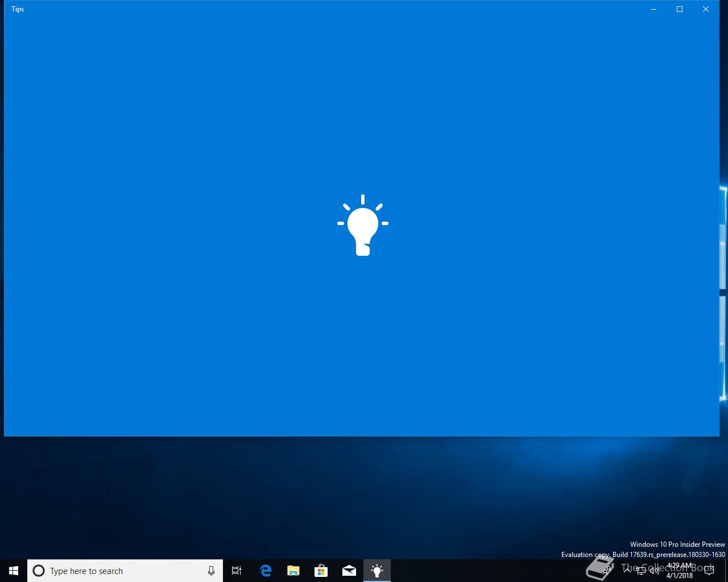Minimize the Tips window
This screenshot has height=582, width=728.
[653, 9]
